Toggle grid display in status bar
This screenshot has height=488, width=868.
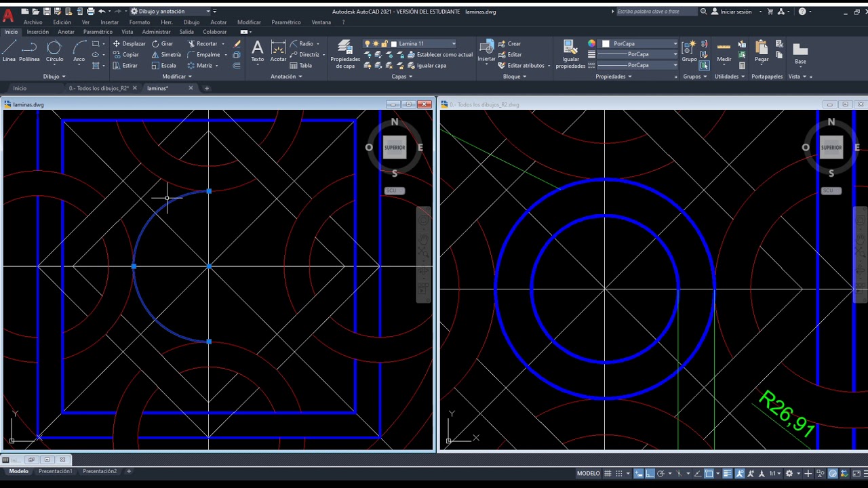point(608,473)
